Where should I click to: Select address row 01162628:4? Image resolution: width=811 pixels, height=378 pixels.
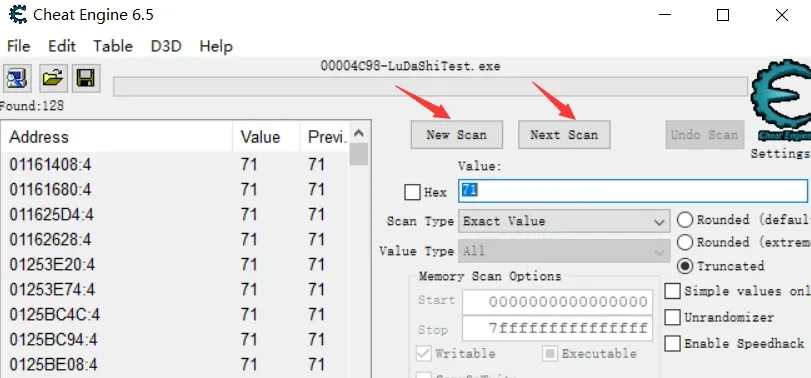tap(175, 240)
